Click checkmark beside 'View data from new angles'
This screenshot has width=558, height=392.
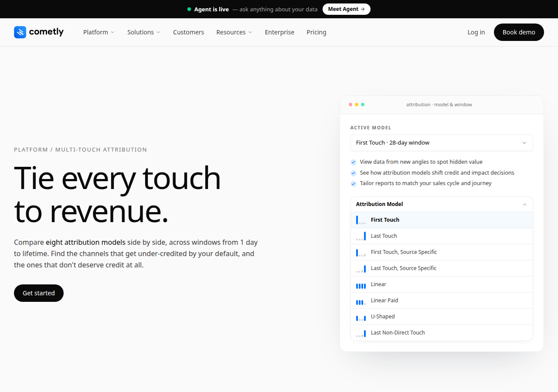354,162
